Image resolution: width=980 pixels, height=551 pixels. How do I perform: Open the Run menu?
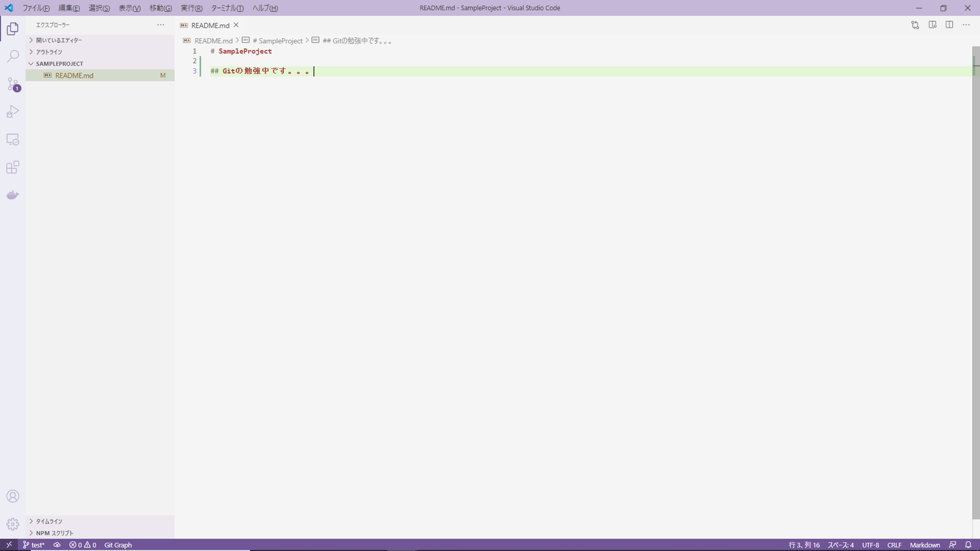pyautogui.click(x=191, y=8)
